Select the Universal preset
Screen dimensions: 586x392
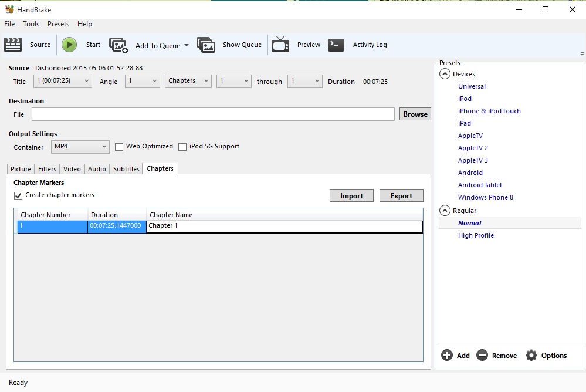pyautogui.click(x=472, y=86)
